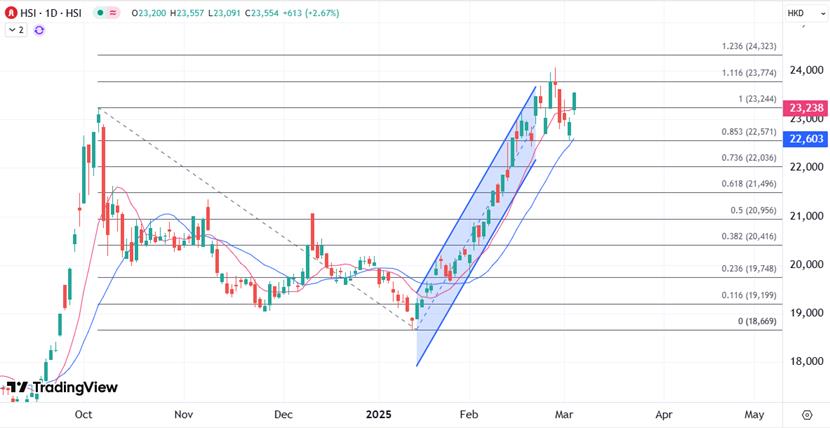830x428 pixels.
Task: Click the HSI symbol logo icon
Action: [11, 13]
